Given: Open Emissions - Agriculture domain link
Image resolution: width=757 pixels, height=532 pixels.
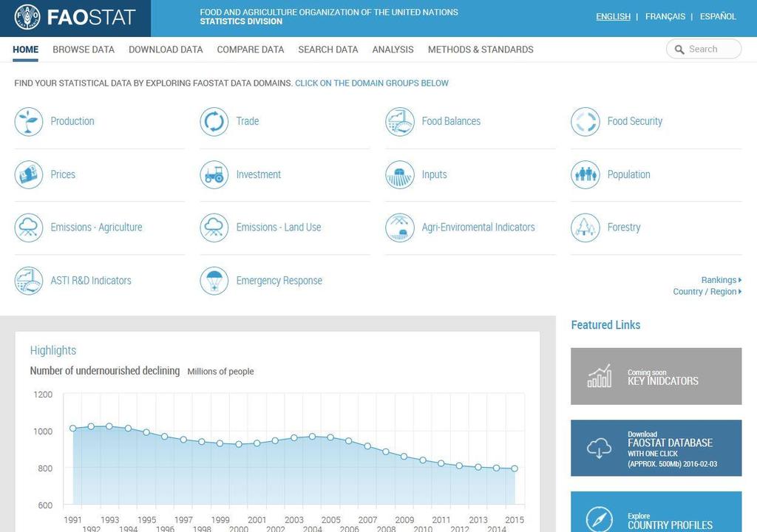Looking at the screenshot, I should pos(96,227).
